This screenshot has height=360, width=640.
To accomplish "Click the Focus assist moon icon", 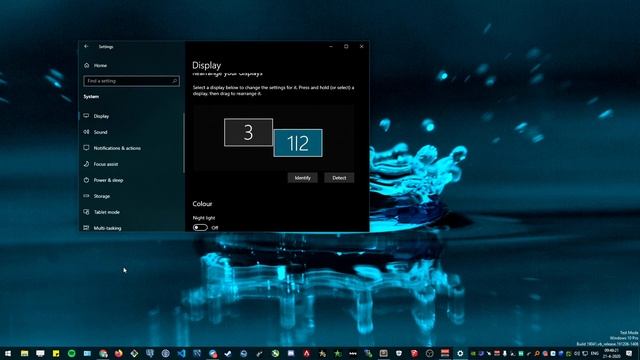I will (x=86, y=164).
